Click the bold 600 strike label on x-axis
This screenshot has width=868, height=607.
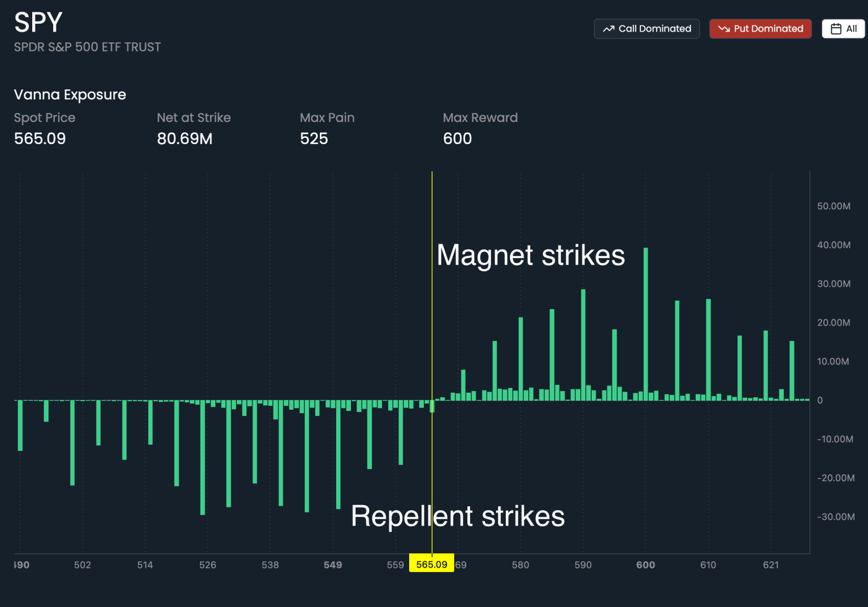pyautogui.click(x=646, y=565)
